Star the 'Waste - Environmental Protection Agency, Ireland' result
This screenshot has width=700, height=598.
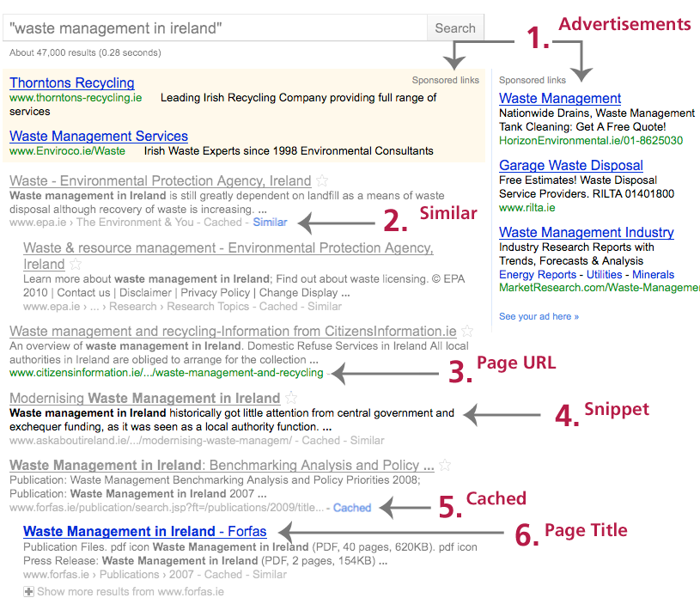tap(322, 180)
